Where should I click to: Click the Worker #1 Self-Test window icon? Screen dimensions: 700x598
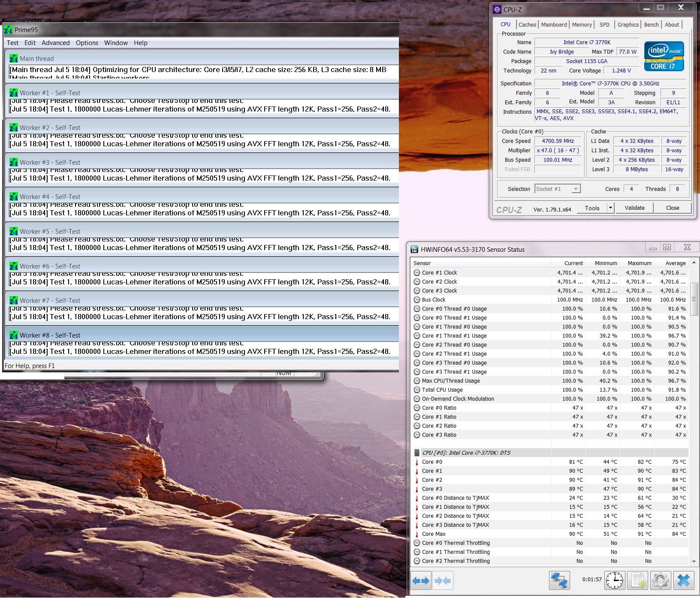pos(14,93)
